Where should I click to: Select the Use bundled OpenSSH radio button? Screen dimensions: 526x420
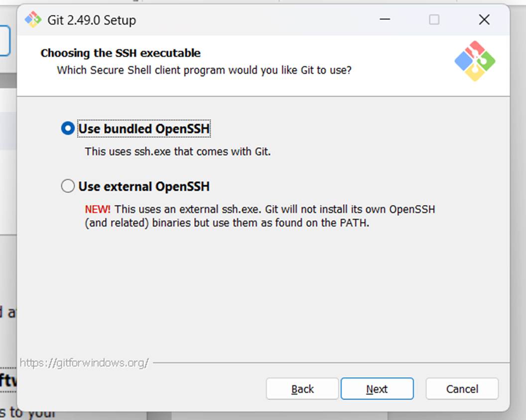click(68, 129)
